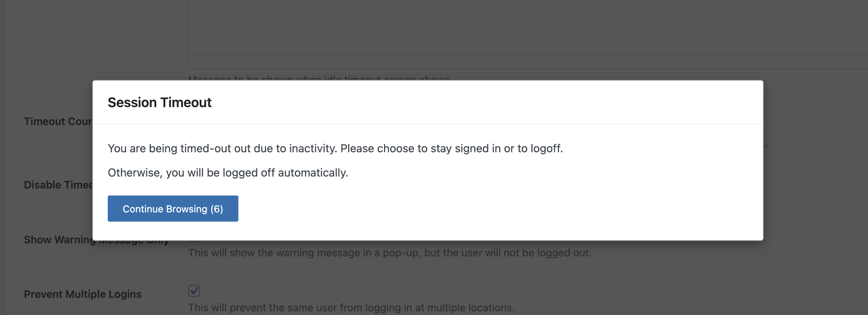Click the 'warning message in a pop-up' description
The image size is (868, 315).
pyautogui.click(x=390, y=253)
